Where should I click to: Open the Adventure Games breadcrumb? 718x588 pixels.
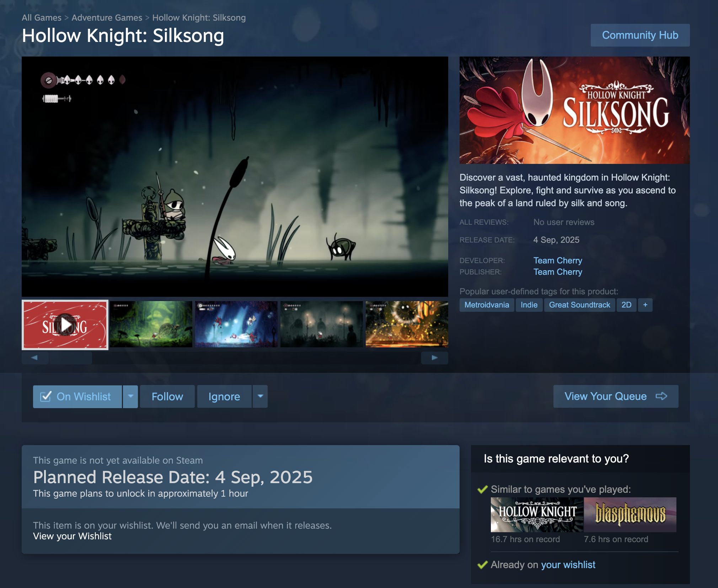pyautogui.click(x=107, y=17)
